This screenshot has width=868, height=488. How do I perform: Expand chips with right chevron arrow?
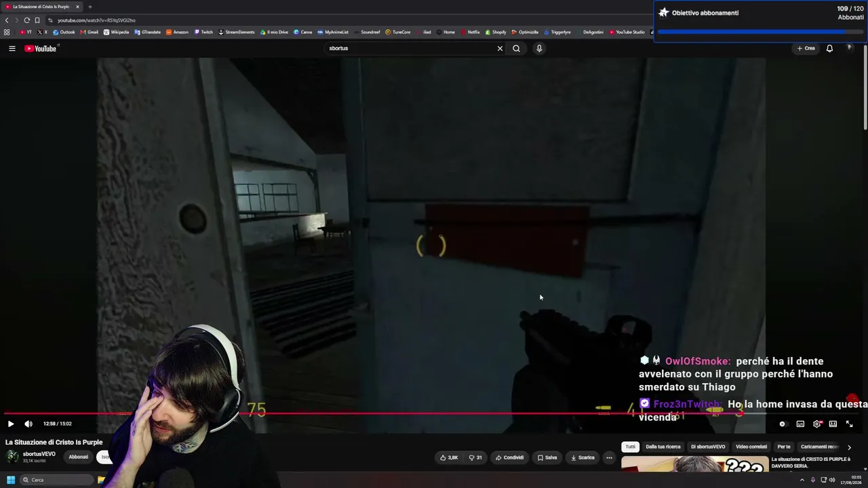pos(849,447)
